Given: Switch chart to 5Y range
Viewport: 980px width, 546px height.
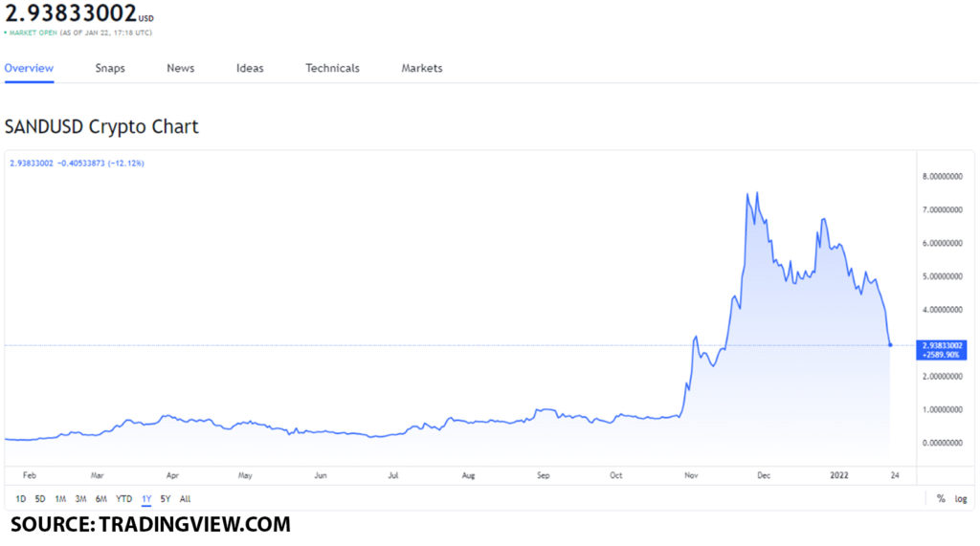Looking at the screenshot, I should tap(165, 498).
